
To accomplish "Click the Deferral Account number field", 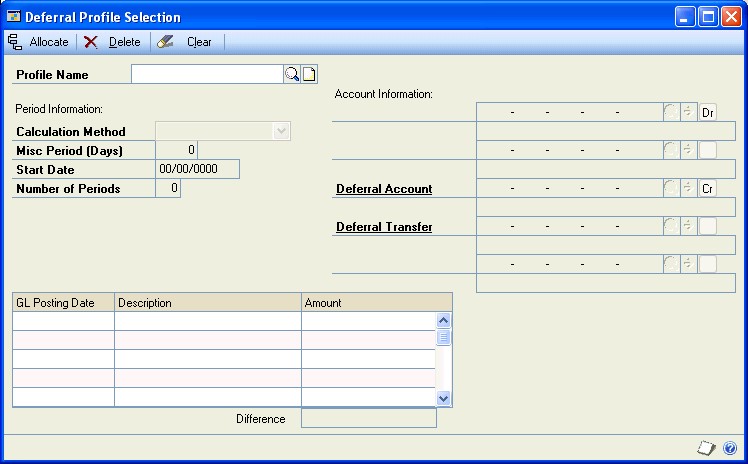I will point(570,188).
